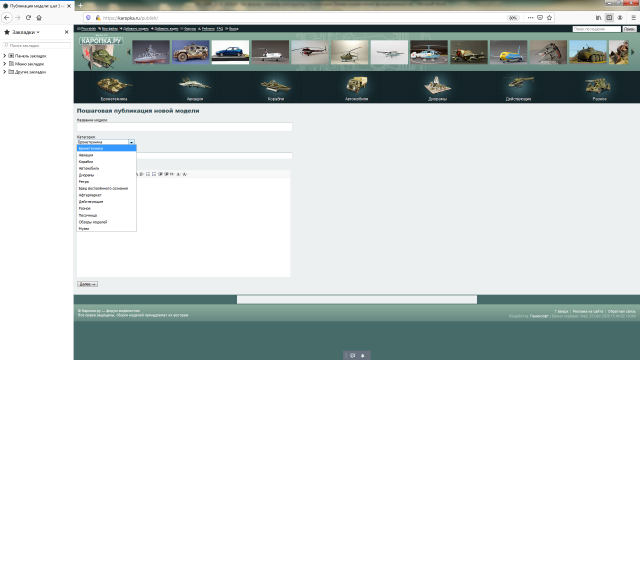Click the model name input field
640x580 pixels.
(x=184, y=127)
